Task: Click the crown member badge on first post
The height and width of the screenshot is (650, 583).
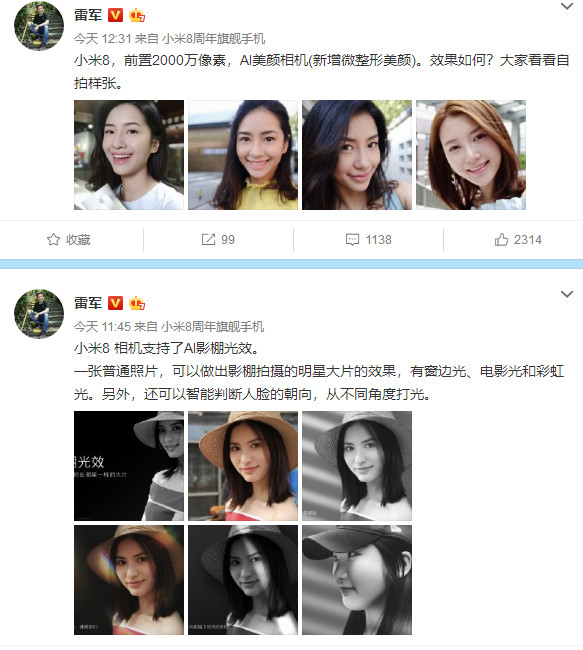Action: 137,15
